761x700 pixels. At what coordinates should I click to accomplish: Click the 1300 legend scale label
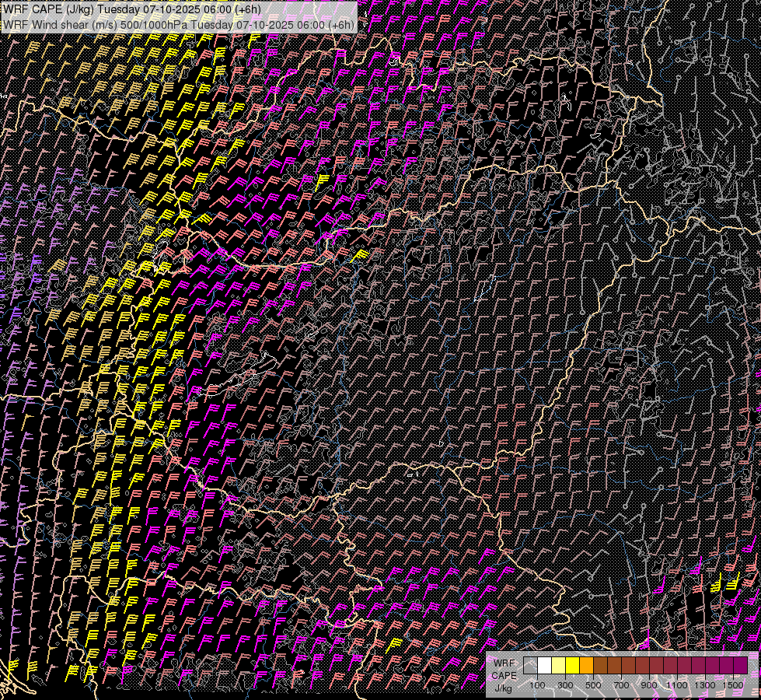[x=705, y=684]
